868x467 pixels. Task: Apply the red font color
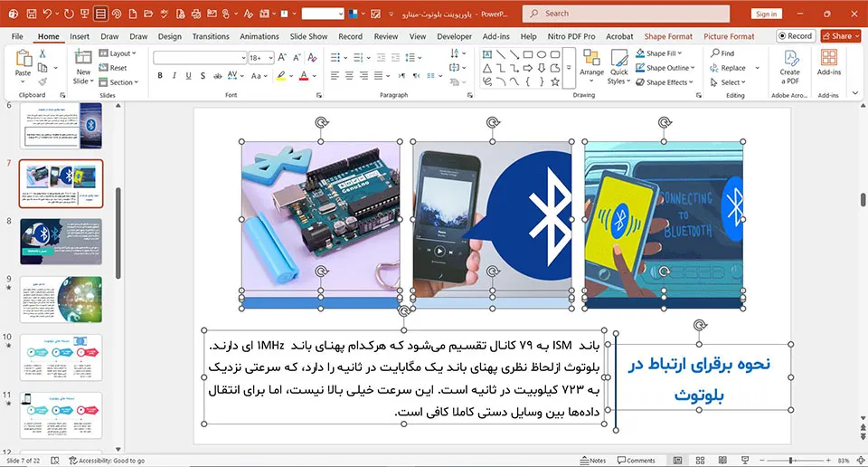click(304, 76)
